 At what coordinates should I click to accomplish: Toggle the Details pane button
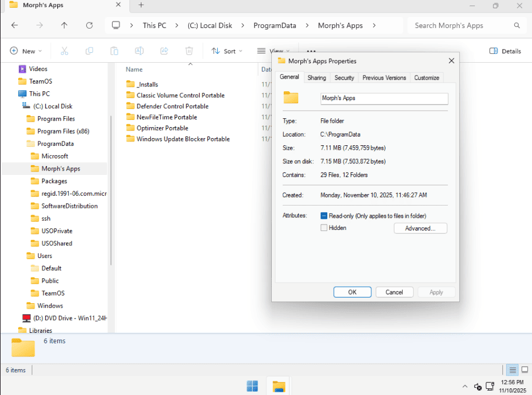click(505, 51)
